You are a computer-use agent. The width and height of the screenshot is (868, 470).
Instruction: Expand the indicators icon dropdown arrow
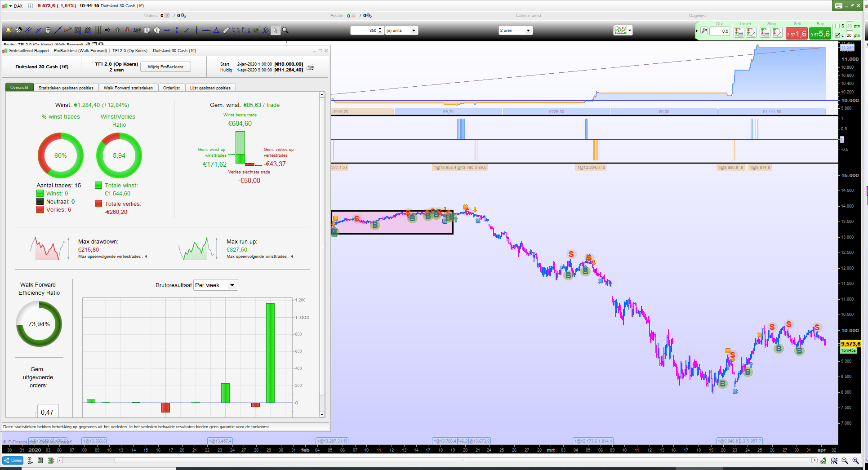630,31
